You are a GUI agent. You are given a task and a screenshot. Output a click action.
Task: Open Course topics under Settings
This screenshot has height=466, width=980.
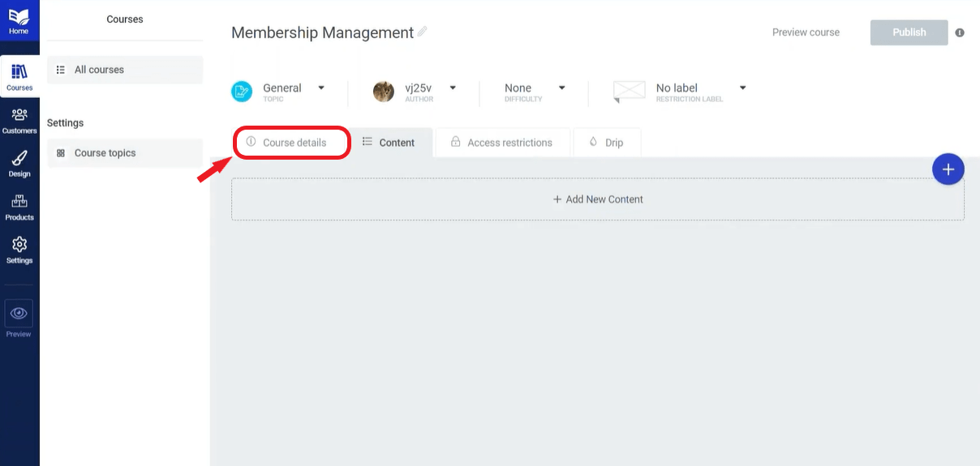pyautogui.click(x=125, y=153)
